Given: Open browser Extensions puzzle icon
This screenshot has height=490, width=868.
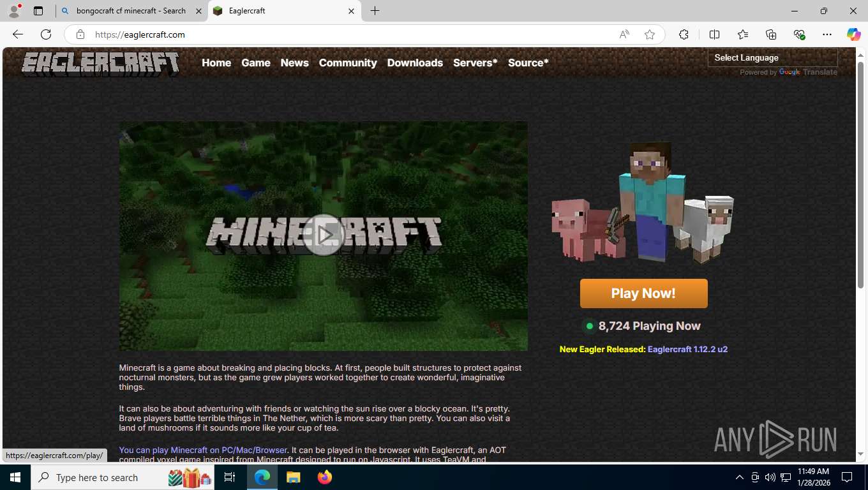Looking at the screenshot, I should pos(684,34).
